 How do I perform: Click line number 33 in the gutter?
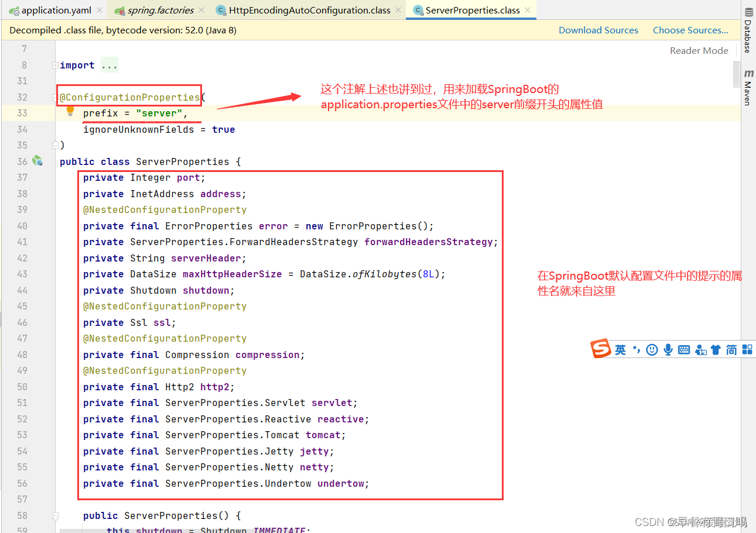[22, 113]
